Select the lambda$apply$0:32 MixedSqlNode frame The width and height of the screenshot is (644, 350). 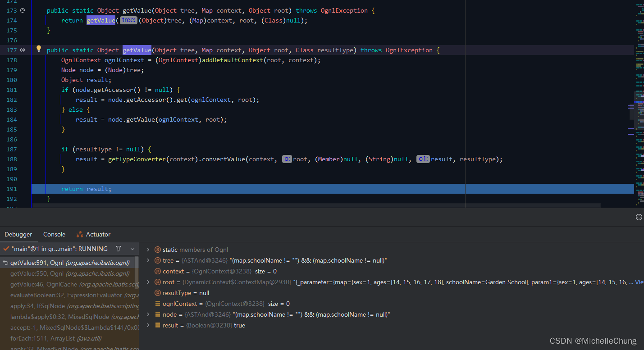pos(69,317)
